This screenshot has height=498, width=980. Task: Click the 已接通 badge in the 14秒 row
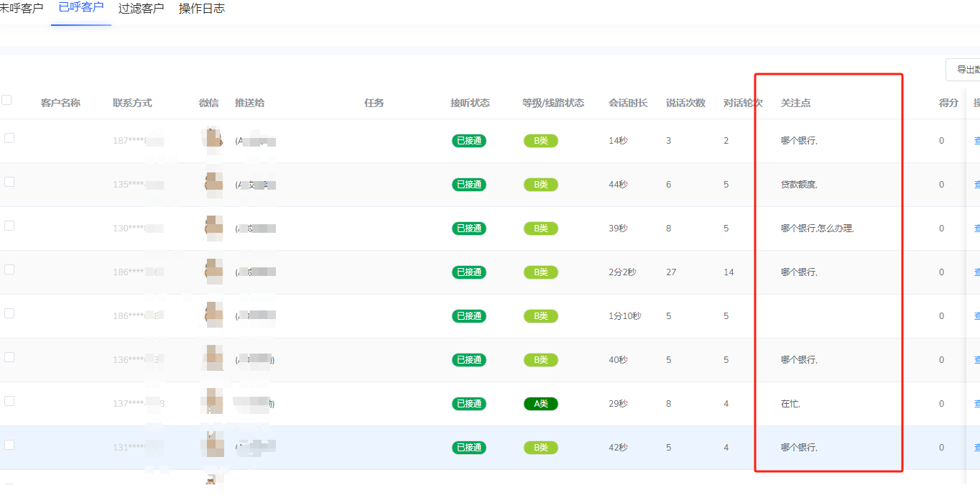coord(468,141)
